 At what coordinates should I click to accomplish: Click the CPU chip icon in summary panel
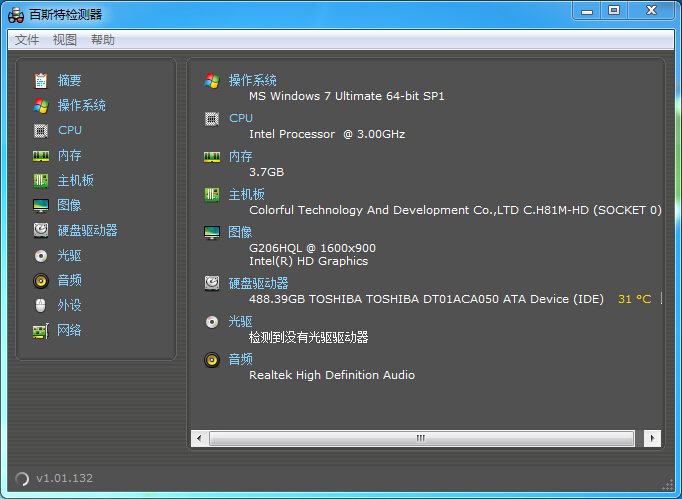(x=212, y=119)
